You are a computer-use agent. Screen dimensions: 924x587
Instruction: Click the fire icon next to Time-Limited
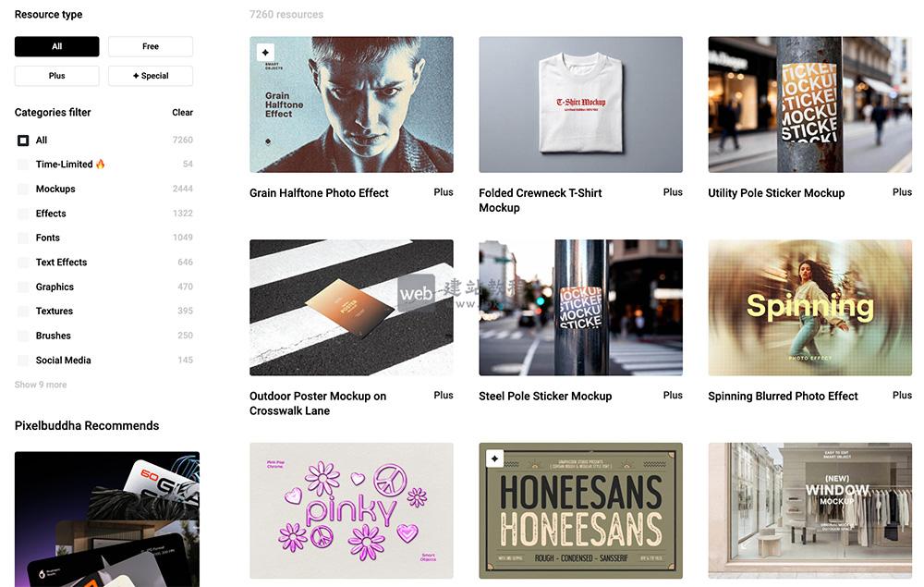tap(100, 164)
